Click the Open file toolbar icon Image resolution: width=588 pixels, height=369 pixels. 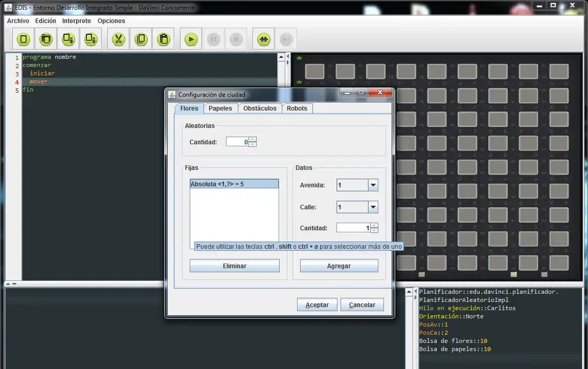pyautogui.click(x=46, y=39)
